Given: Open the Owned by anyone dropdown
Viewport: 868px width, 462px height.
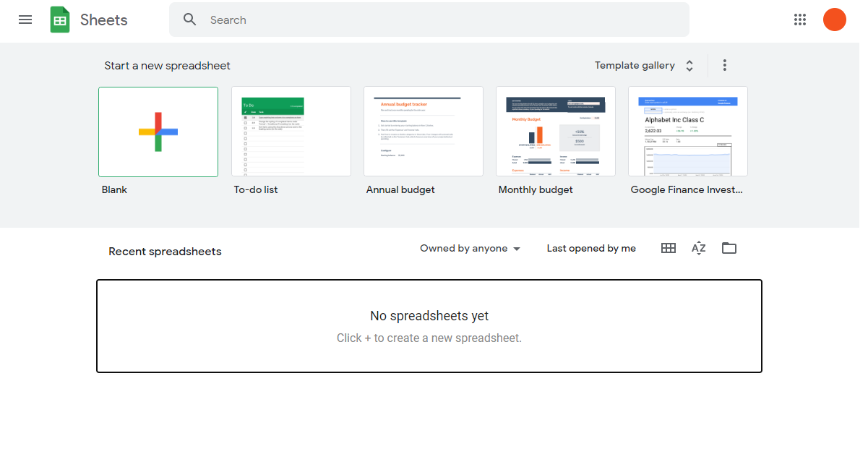Looking at the screenshot, I should pos(470,248).
